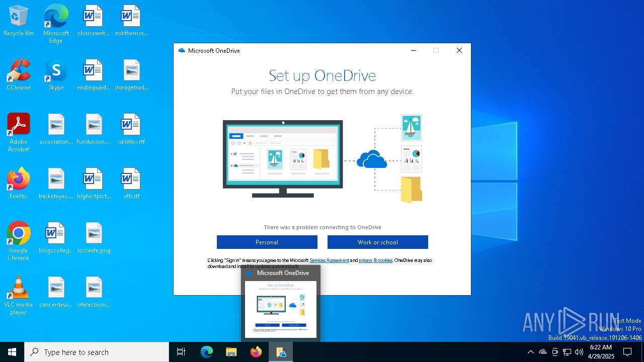This screenshot has height=362, width=644.
Task: Choose the Work or school button
Action: [x=378, y=242]
